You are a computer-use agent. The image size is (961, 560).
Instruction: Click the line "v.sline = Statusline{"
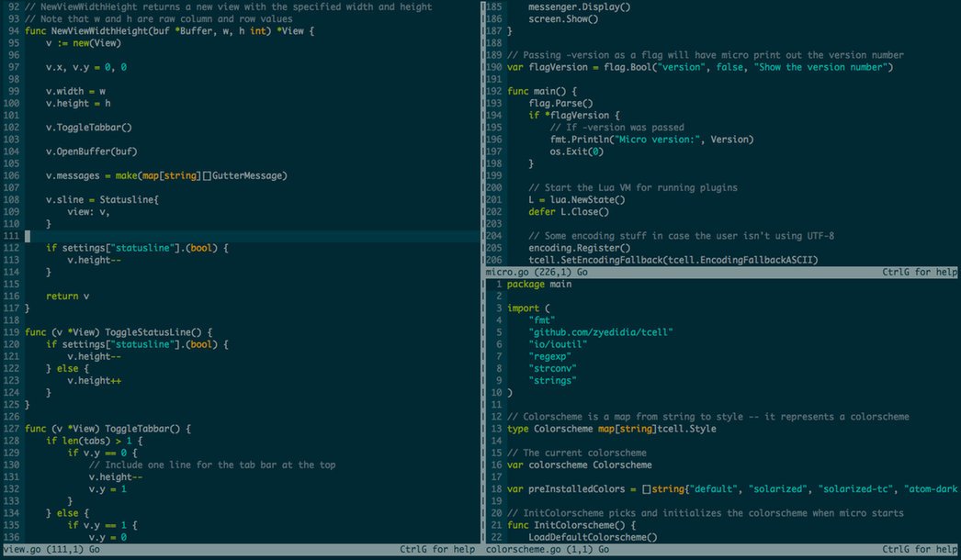click(x=102, y=200)
